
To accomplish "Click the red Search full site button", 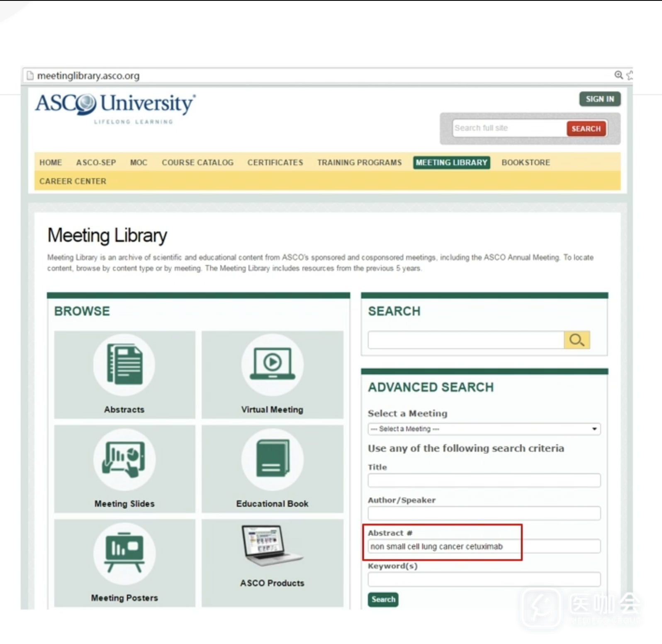I will (x=586, y=129).
